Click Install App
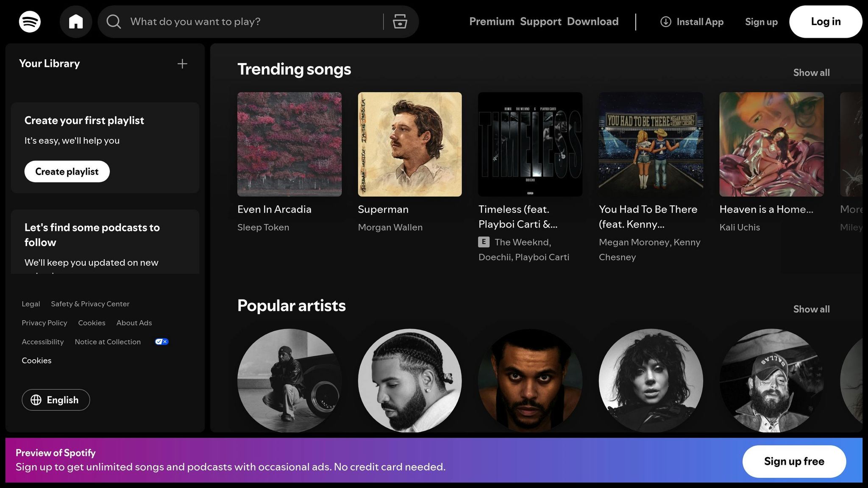Image resolution: width=868 pixels, height=488 pixels. (x=692, y=22)
